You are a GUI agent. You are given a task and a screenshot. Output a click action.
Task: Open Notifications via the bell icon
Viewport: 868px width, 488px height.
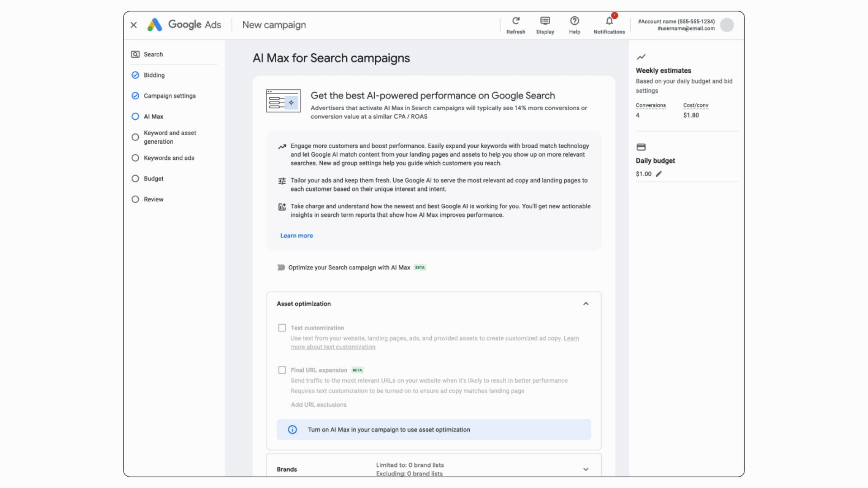click(608, 21)
